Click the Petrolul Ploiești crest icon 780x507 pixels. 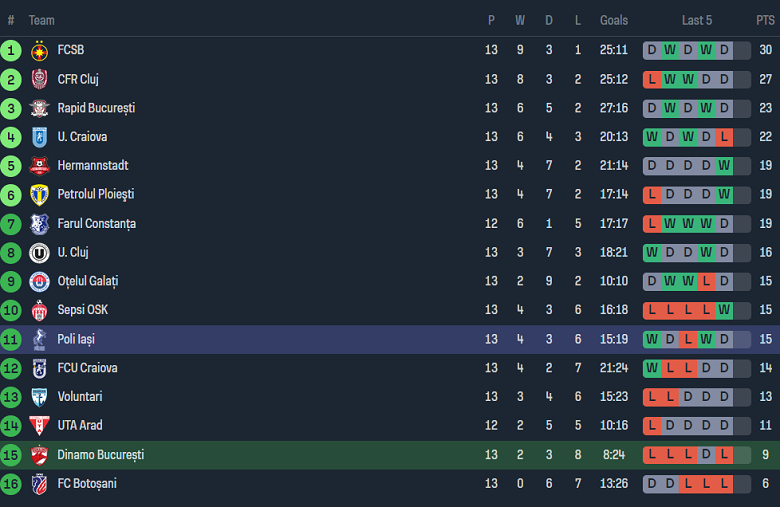[39, 195]
